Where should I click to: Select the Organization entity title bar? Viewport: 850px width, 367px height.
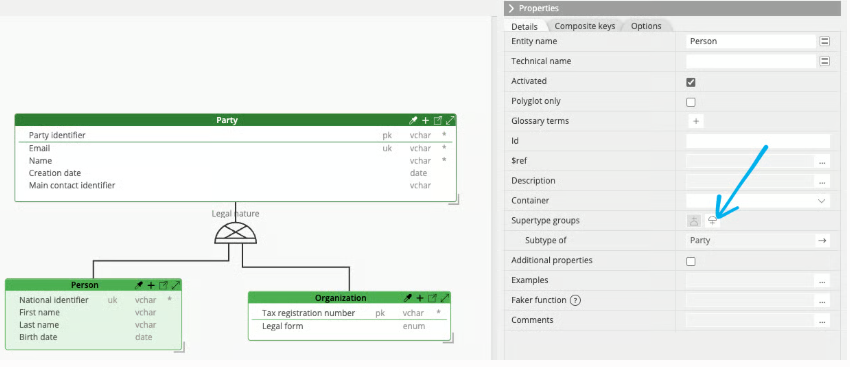point(349,298)
